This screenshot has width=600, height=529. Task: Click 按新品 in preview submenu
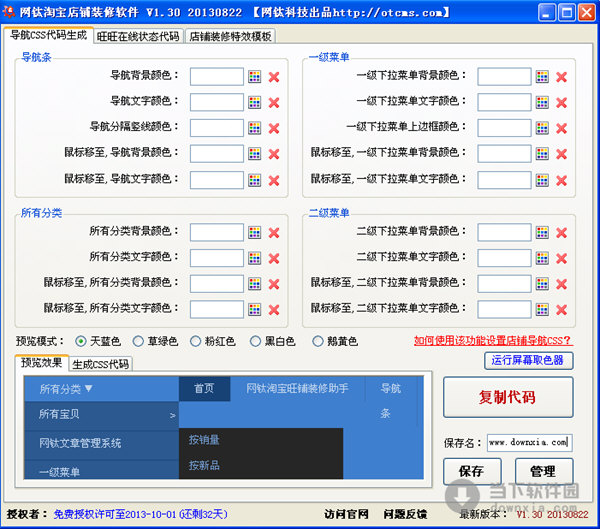[204, 465]
